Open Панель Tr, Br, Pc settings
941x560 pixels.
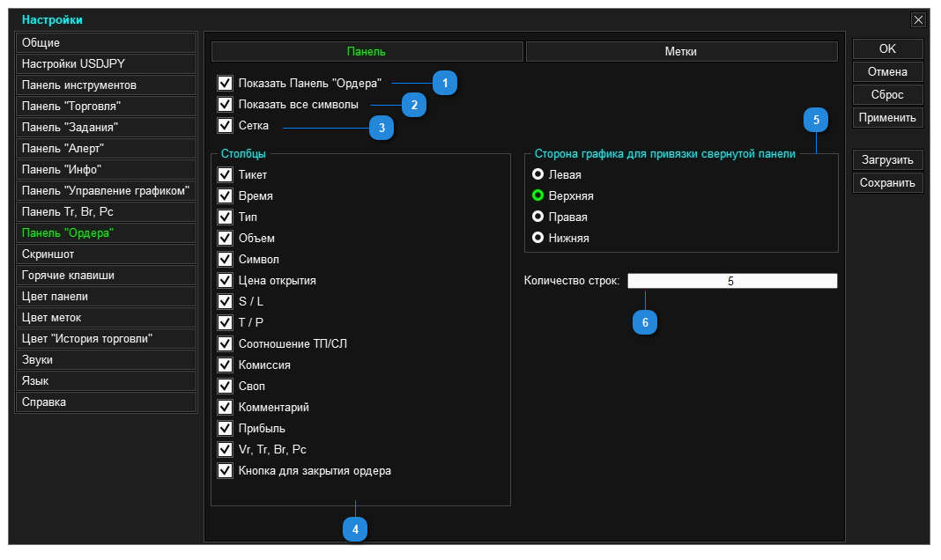point(107,211)
